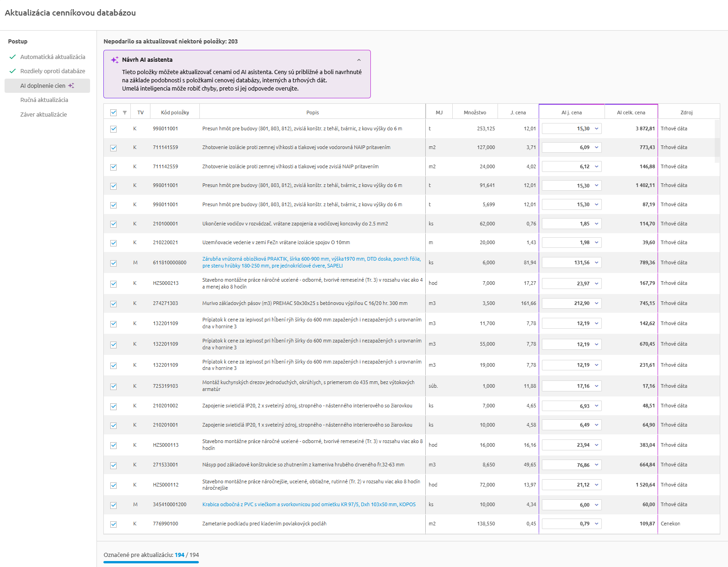
Task: Uncheck the row with code 776990100
Action: [x=113, y=524]
